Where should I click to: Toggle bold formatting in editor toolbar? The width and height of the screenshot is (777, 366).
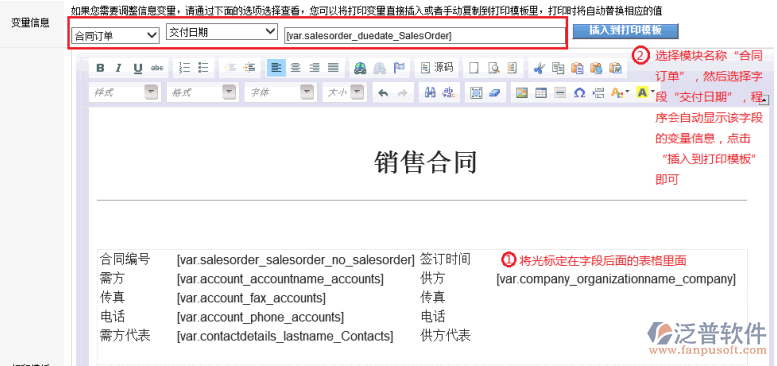(100, 68)
